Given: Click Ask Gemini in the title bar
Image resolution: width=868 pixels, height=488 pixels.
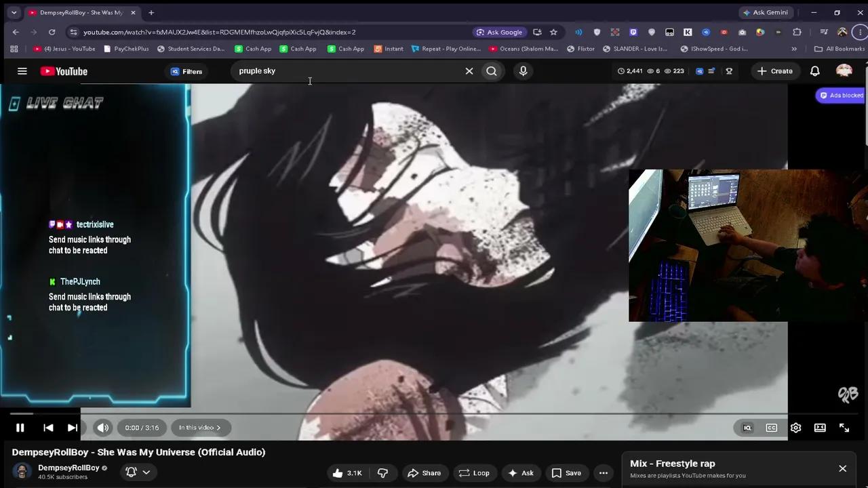Looking at the screenshot, I should tap(765, 12).
